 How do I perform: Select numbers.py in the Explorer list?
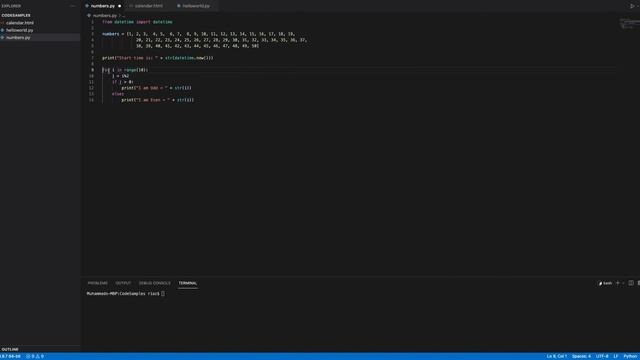[18, 38]
